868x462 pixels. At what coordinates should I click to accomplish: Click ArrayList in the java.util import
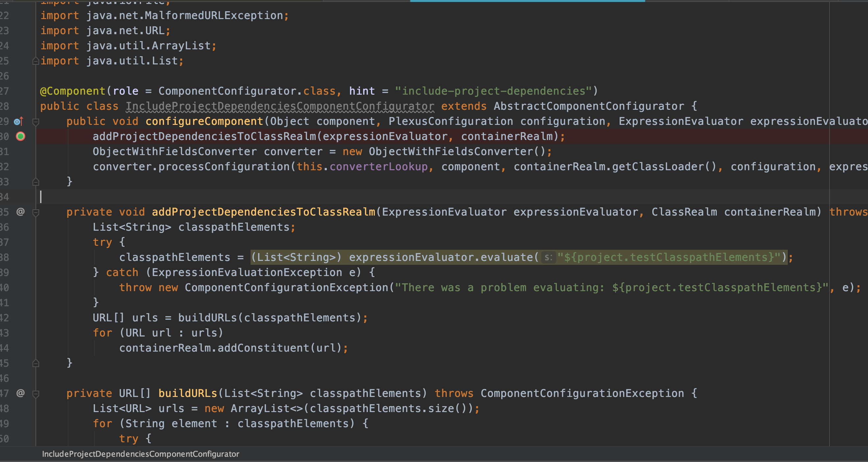click(x=181, y=46)
